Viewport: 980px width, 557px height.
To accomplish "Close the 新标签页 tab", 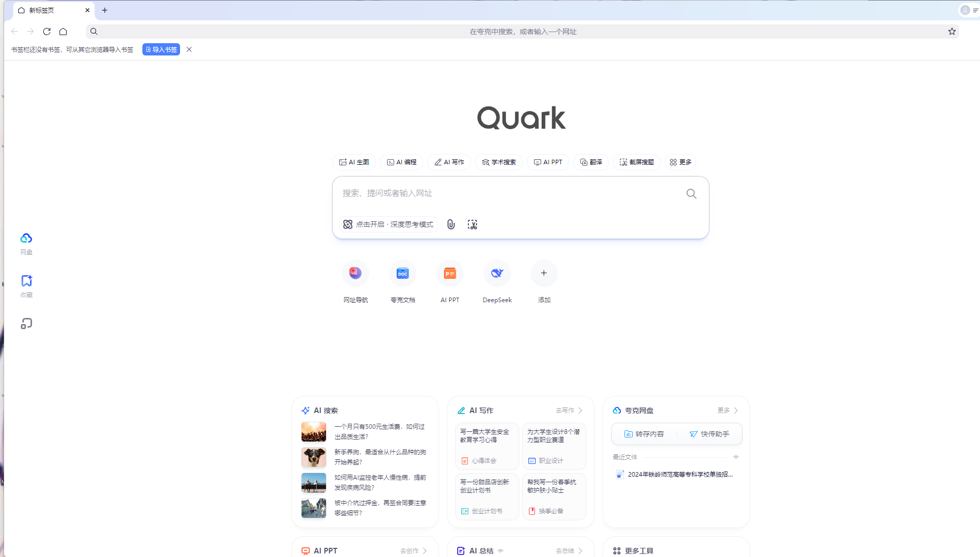I will [x=87, y=10].
